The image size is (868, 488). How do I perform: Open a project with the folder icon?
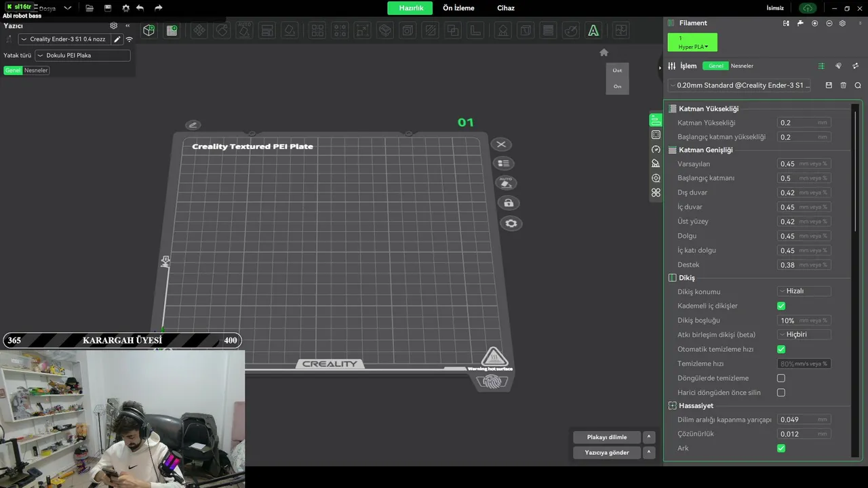tap(90, 8)
